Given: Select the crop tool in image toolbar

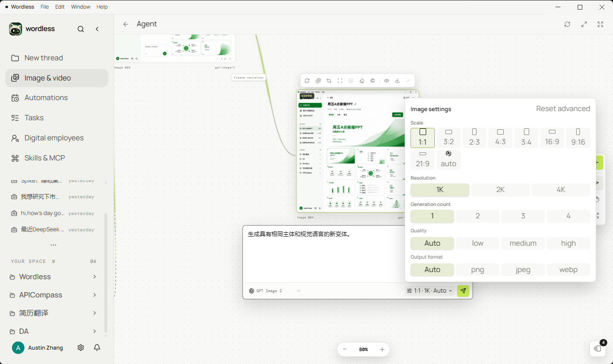Looking at the screenshot, I should tap(329, 81).
